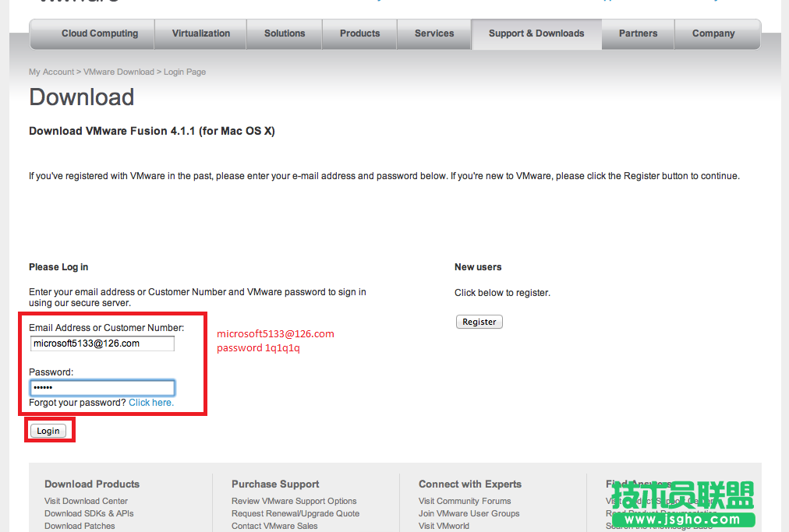Open the Company tab
This screenshot has width=789, height=532.
pos(713,33)
